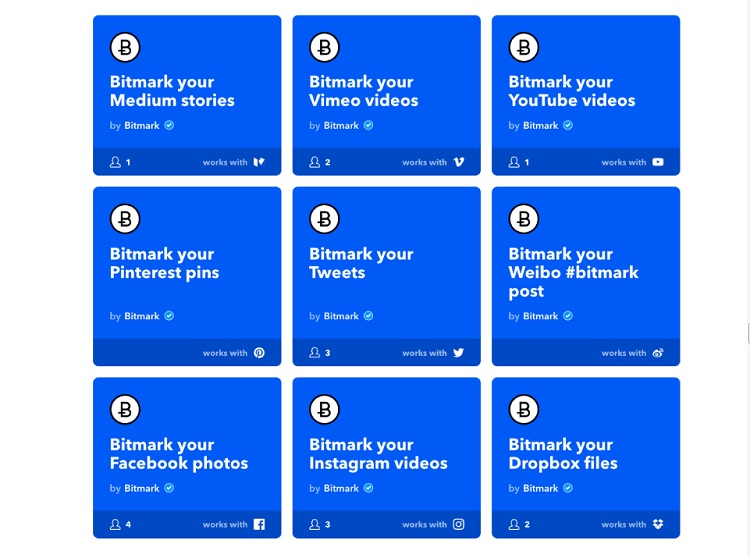Click 'Bitmark' author name on YouTube videos card
This screenshot has width=750, height=558.
[540, 125]
